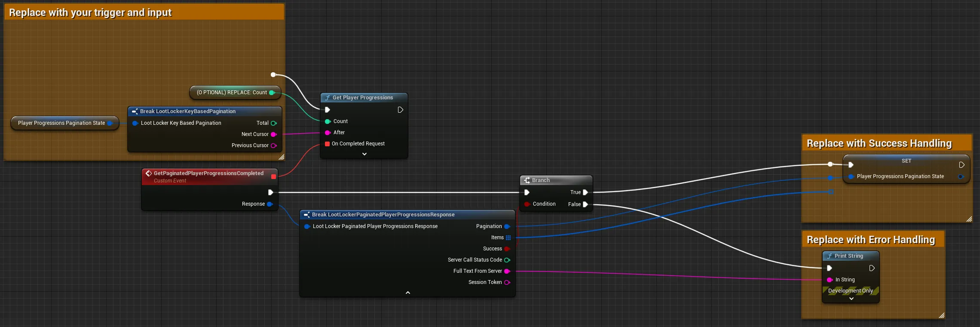The image size is (980, 327).
Task: Select the GetPaginatedPlayerProgressionsCompleted custom event header
Action: coord(210,176)
